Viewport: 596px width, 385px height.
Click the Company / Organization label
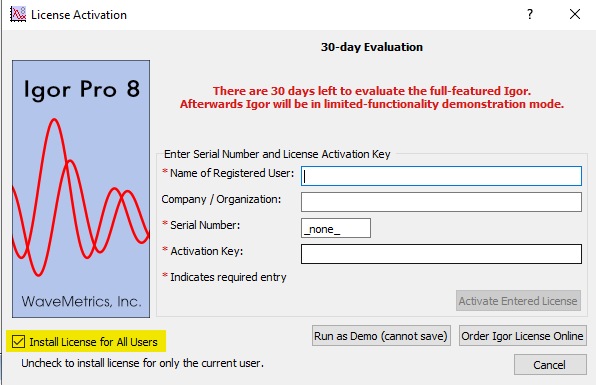(221, 199)
